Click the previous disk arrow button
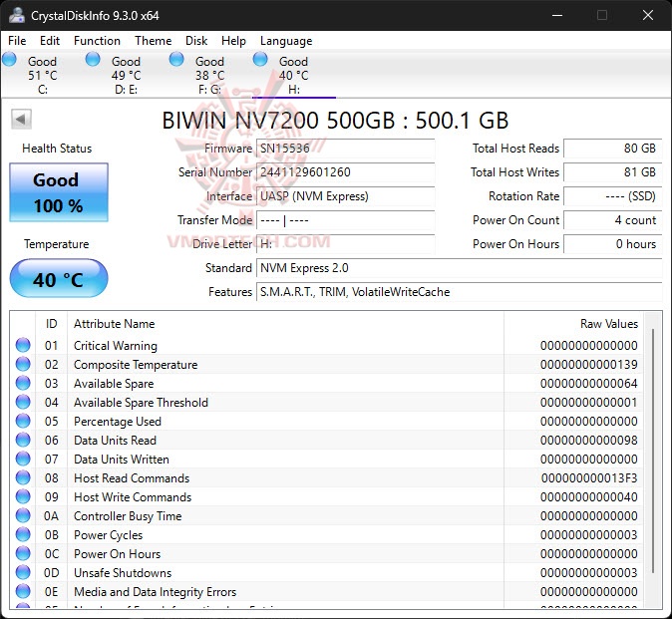672x619 pixels. [21, 120]
